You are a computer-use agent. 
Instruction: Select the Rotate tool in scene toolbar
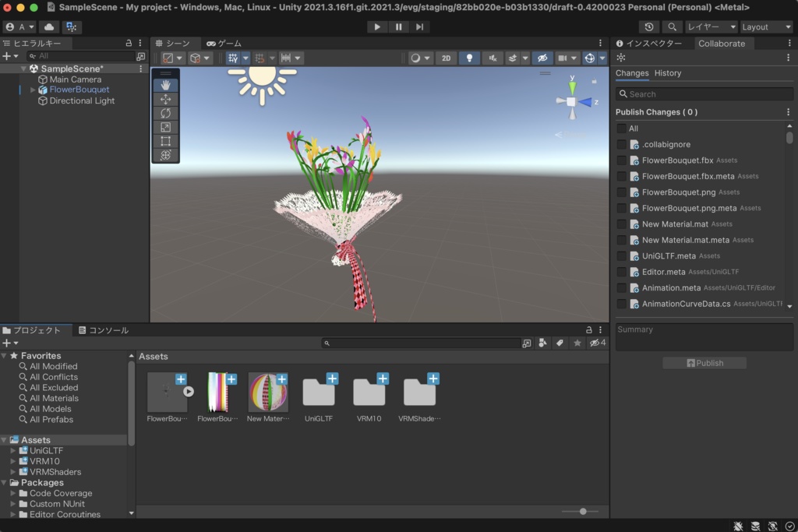pyautogui.click(x=165, y=114)
